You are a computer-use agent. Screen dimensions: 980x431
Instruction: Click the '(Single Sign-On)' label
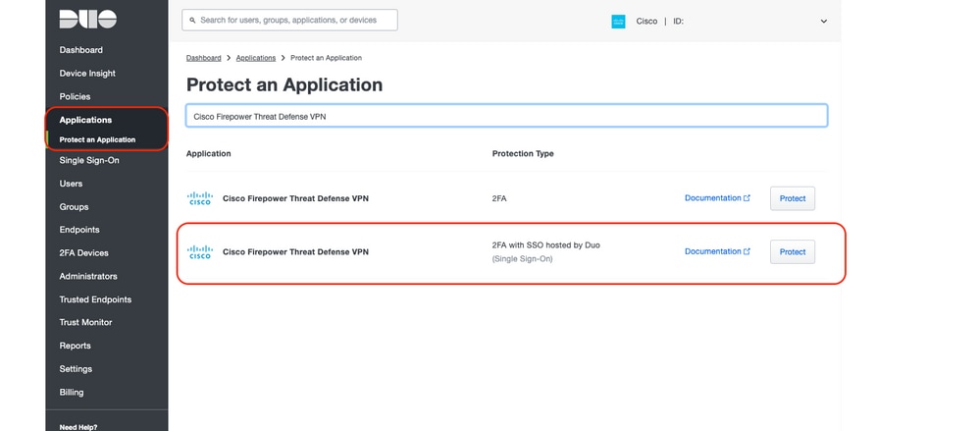coord(523,258)
